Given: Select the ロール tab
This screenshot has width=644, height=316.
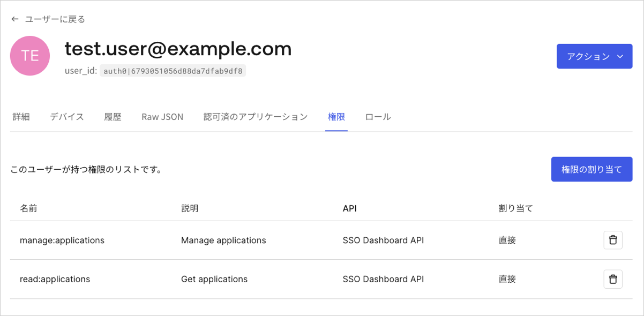Looking at the screenshot, I should pyautogui.click(x=378, y=116).
